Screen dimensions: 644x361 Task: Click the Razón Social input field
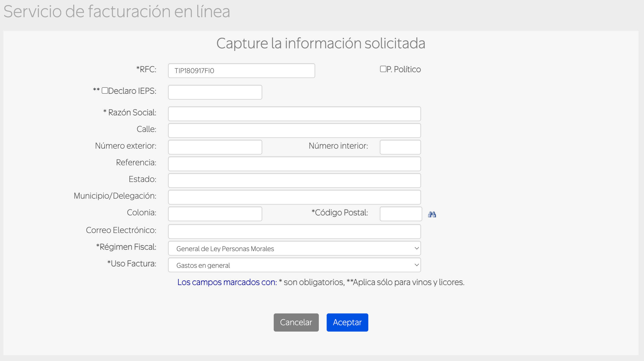(x=294, y=114)
